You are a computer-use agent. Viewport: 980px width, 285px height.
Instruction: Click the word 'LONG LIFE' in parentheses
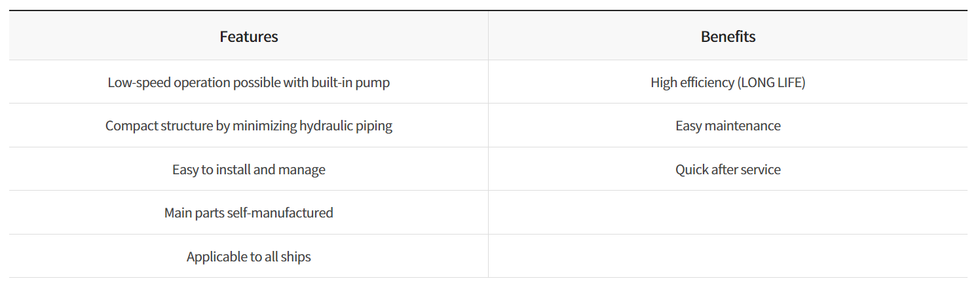coord(770,83)
